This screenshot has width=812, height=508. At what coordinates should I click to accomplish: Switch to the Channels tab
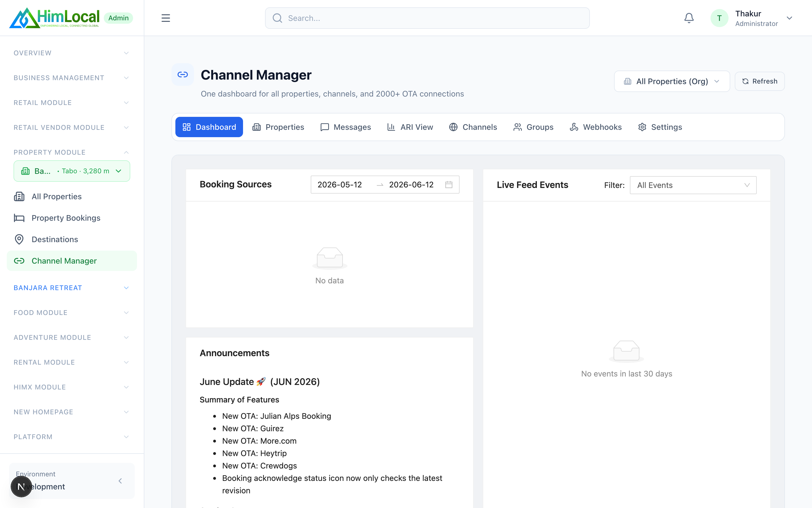[473, 127]
